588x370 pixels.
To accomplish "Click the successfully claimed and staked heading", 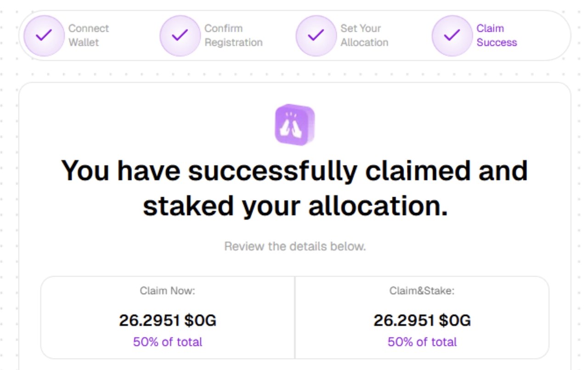I will click(294, 188).
